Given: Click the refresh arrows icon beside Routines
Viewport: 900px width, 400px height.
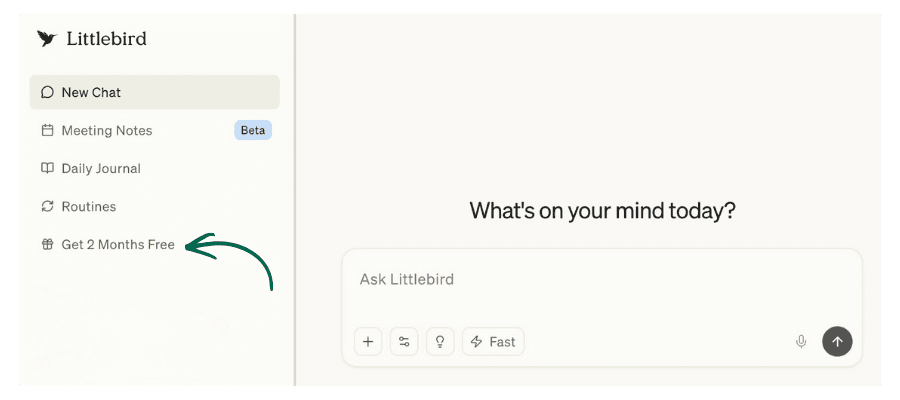Looking at the screenshot, I should (47, 207).
